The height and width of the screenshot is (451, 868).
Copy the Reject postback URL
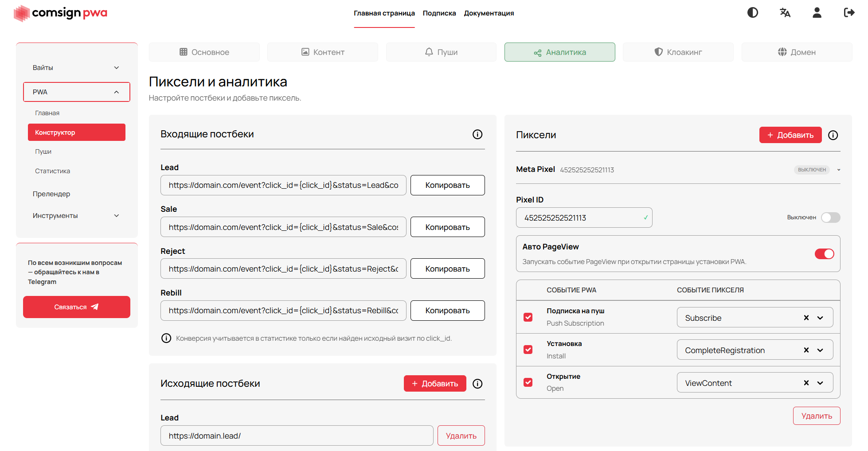447,268
